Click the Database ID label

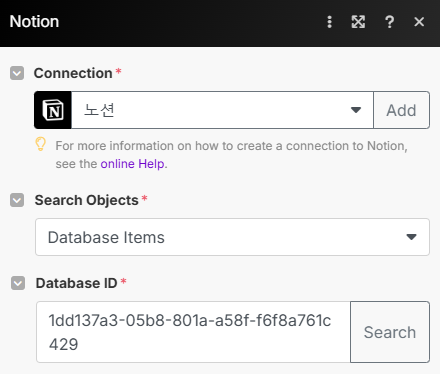tap(76, 283)
